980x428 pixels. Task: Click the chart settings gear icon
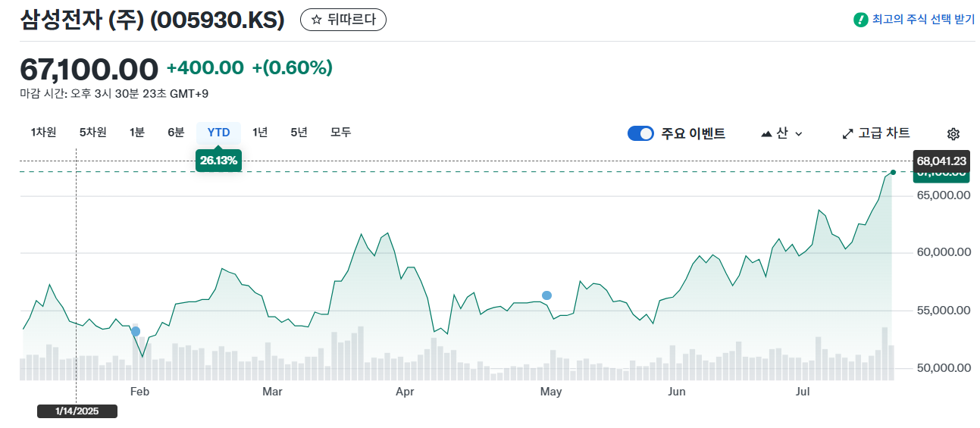[x=953, y=134]
